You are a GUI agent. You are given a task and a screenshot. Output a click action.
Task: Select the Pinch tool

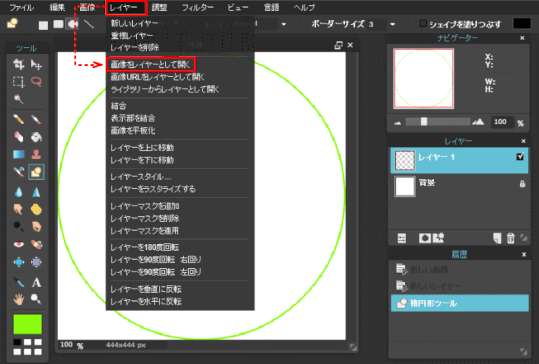(36, 262)
